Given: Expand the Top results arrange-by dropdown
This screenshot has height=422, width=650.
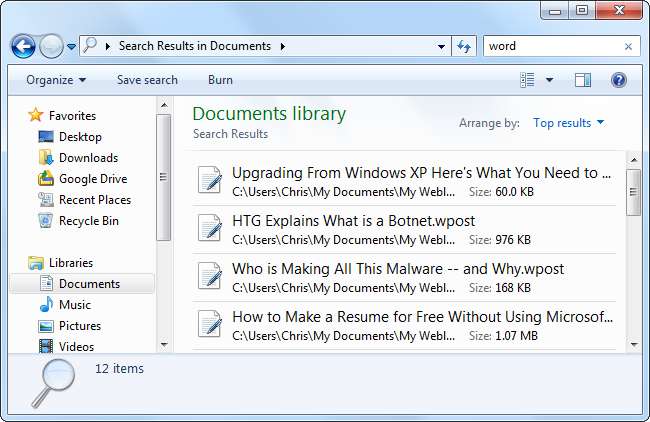Looking at the screenshot, I should tap(568, 123).
